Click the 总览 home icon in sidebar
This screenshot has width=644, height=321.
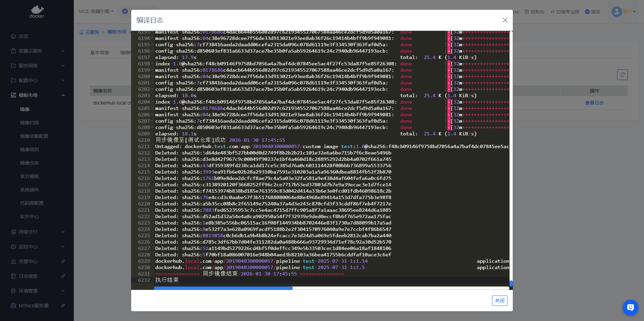13,36
